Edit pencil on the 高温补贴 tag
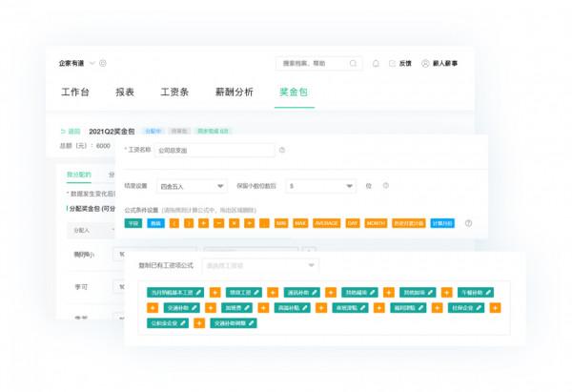The width and height of the screenshot is (572, 392). (x=305, y=308)
